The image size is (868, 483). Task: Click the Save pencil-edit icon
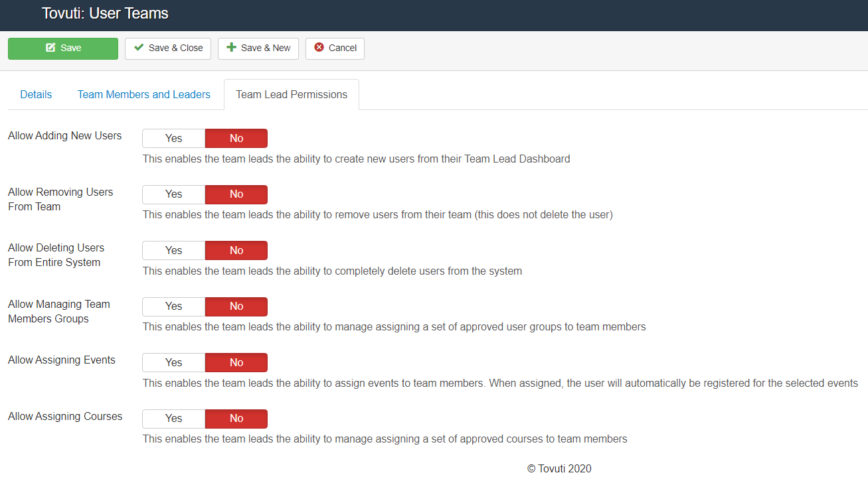[50, 48]
